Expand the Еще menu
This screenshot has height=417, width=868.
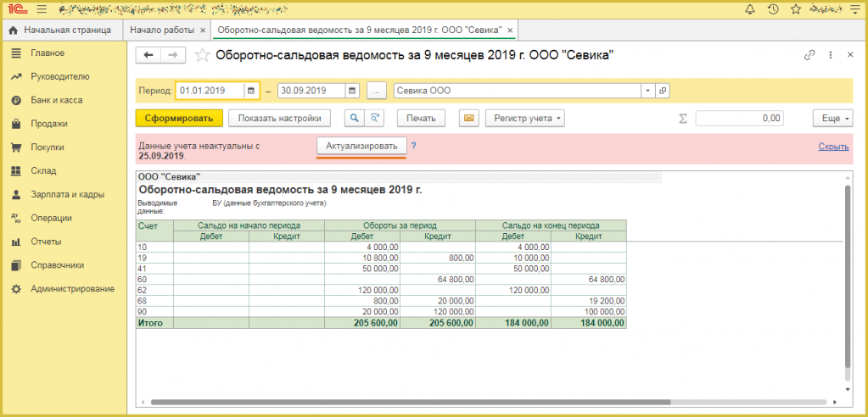tap(832, 119)
